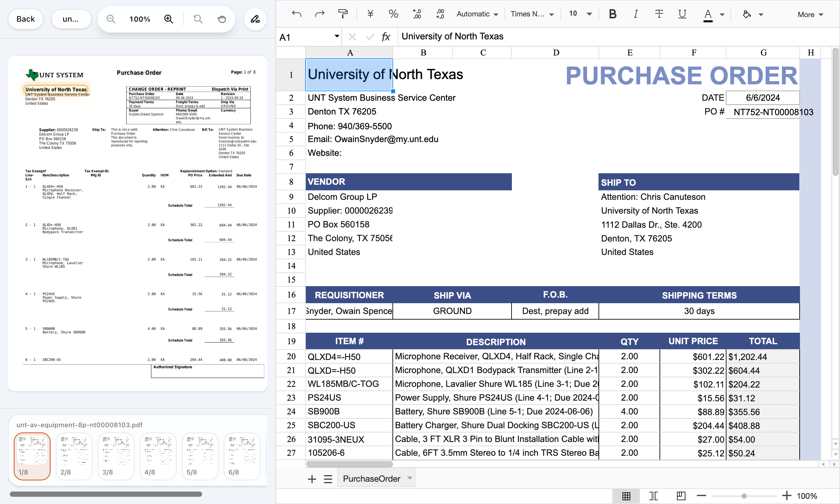
Task: Open the More toolbar menu
Action: 810,15
